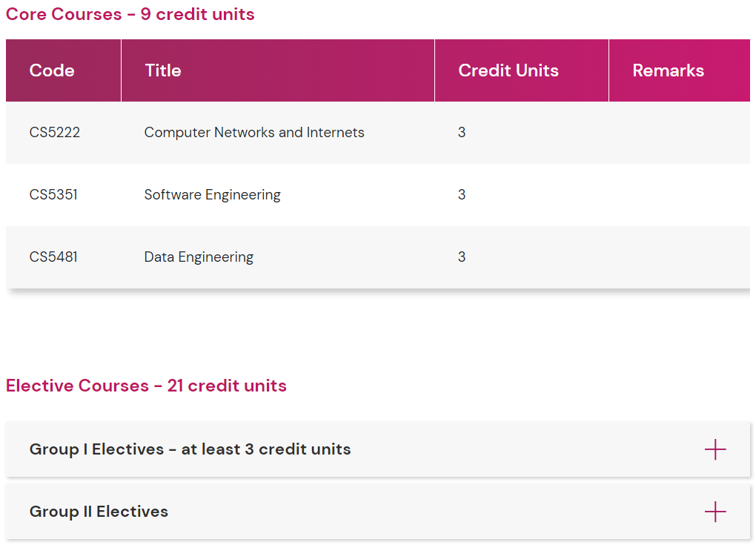Image resolution: width=756 pixels, height=545 pixels.
Task: Click the Code column header
Action: click(x=52, y=70)
